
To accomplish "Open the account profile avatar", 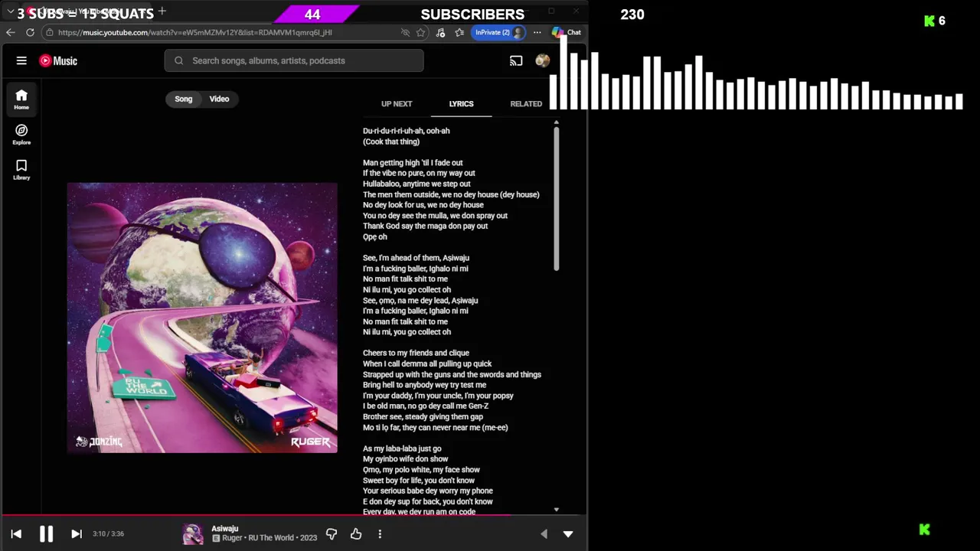I will (542, 60).
